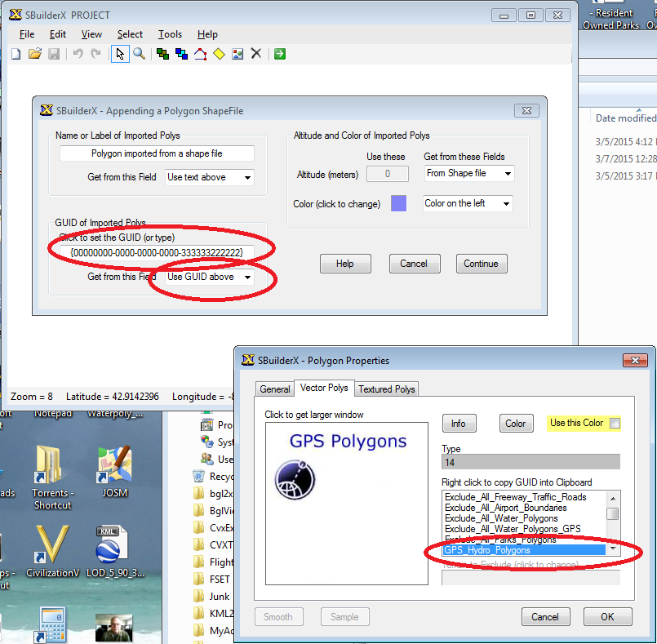
Task: Toggle the Use this Color checkbox
Action: coord(615,423)
